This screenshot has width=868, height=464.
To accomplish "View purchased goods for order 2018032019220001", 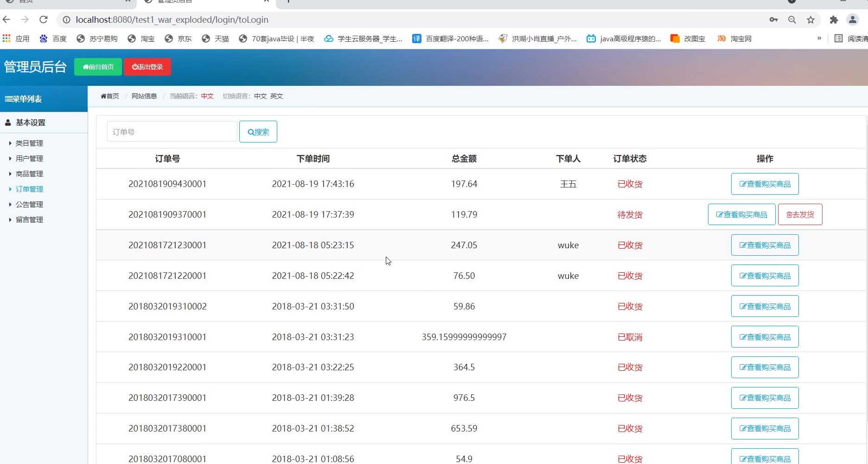I will [765, 367].
